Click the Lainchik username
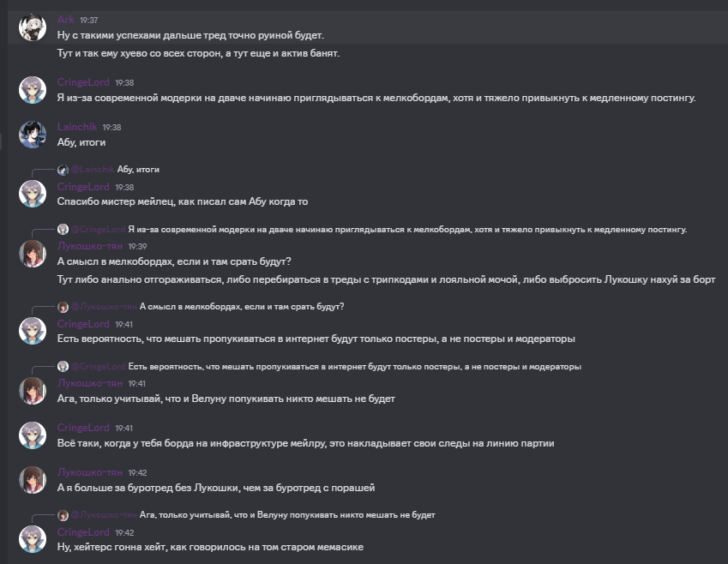Image resolution: width=728 pixels, height=564 pixels. point(77,127)
